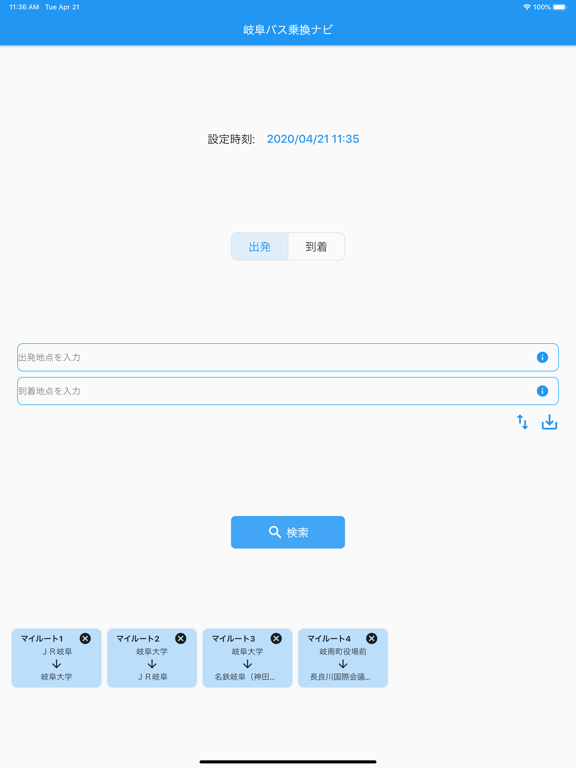
Task: Tap the magnifier icon in search button
Action: click(275, 532)
